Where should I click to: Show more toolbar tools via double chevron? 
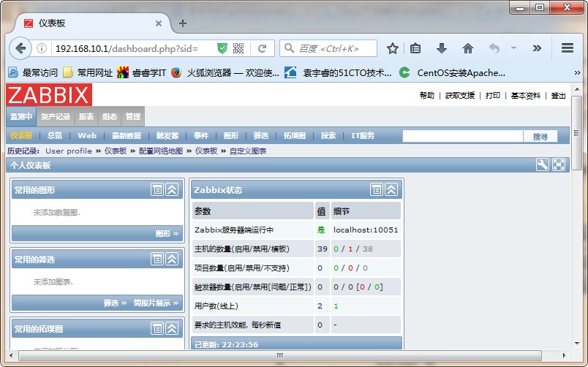pyautogui.click(x=537, y=48)
